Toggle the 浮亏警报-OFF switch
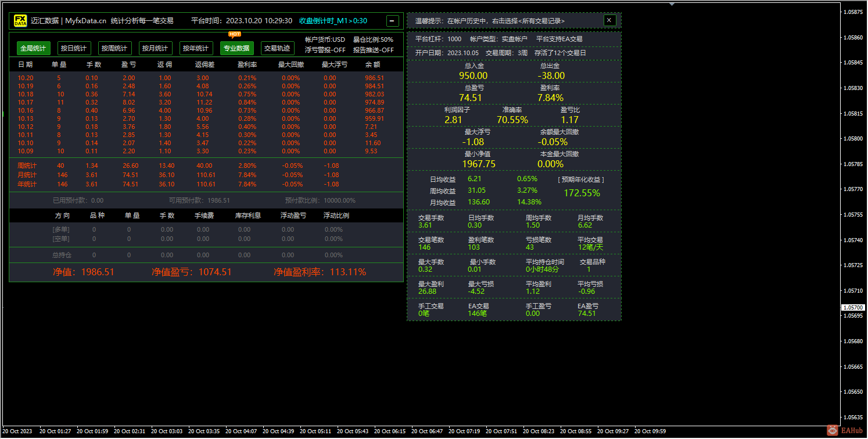The height and width of the screenshot is (439, 868). tap(325, 50)
